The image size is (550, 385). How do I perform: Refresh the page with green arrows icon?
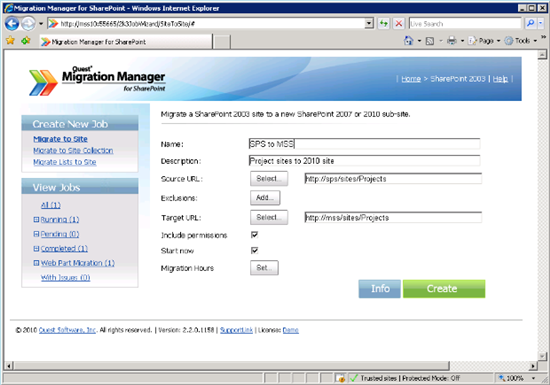click(384, 23)
